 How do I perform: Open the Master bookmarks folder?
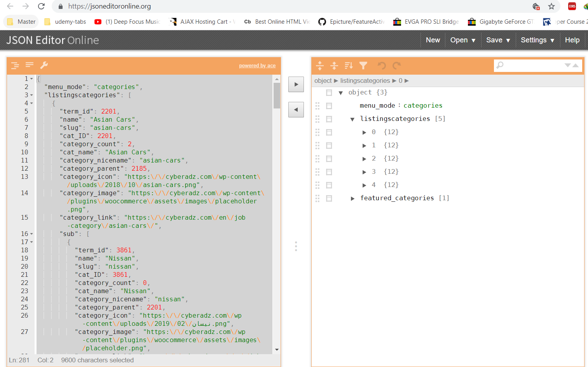[x=21, y=22]
